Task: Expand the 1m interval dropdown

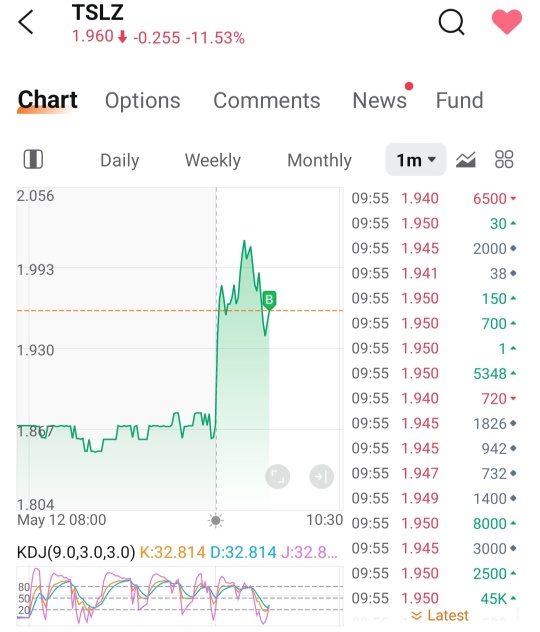Action: [x=416, y=160]
